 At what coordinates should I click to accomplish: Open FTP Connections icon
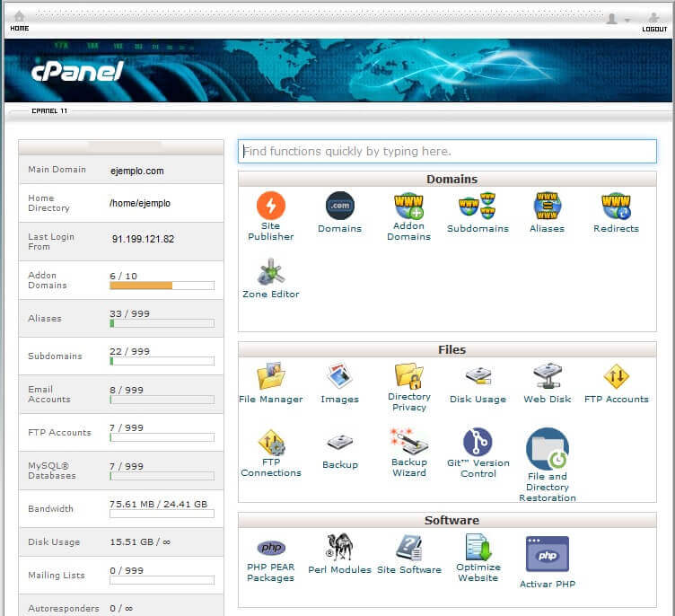271,443
